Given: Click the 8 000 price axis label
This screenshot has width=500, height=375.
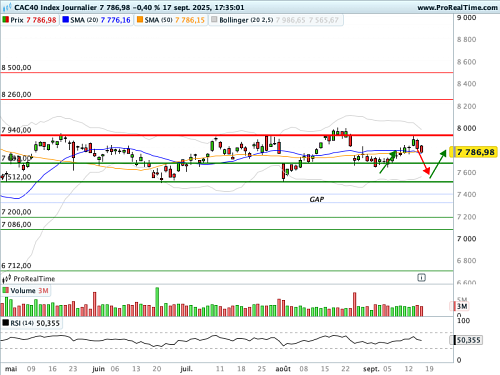Looking at the screenshot, I should [466, 128].
